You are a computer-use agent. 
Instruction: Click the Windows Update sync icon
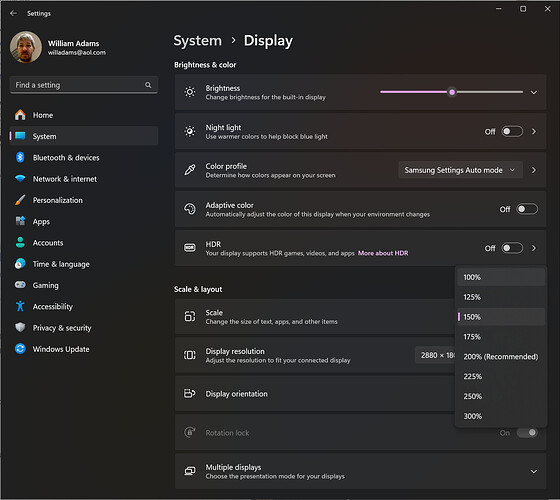pos(20,349)
